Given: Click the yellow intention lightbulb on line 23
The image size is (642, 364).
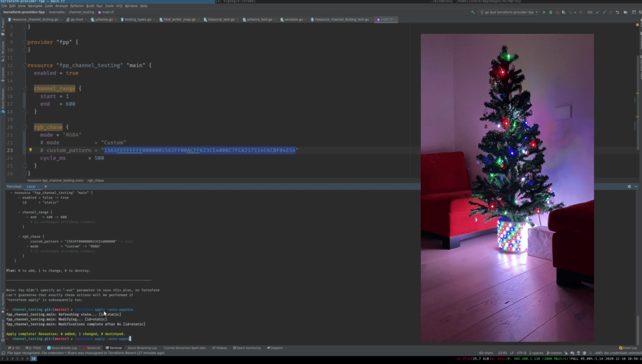Looking at the screenshot, I should (31, 150).
